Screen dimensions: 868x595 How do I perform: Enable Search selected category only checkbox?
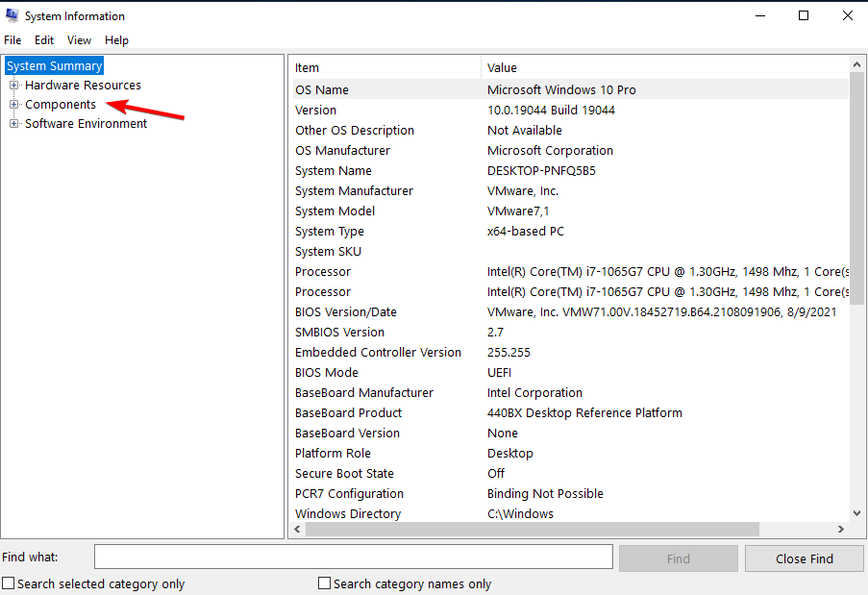click(x=9, y=583)
